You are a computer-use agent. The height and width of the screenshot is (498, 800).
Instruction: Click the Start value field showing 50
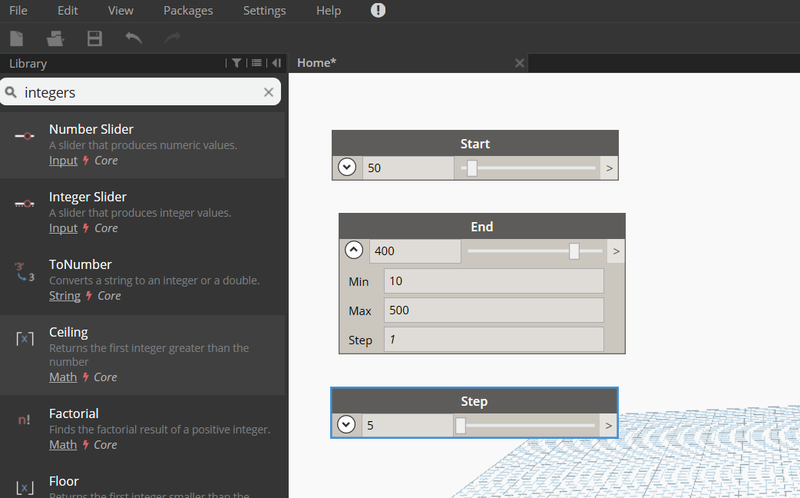408,168
